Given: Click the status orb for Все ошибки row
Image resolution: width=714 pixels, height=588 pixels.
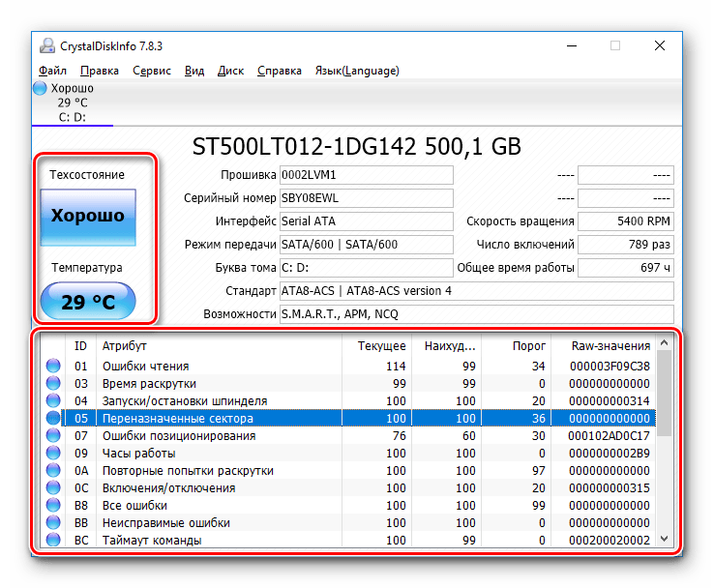Looking at the screenshot, I should [x=53, y=505].
